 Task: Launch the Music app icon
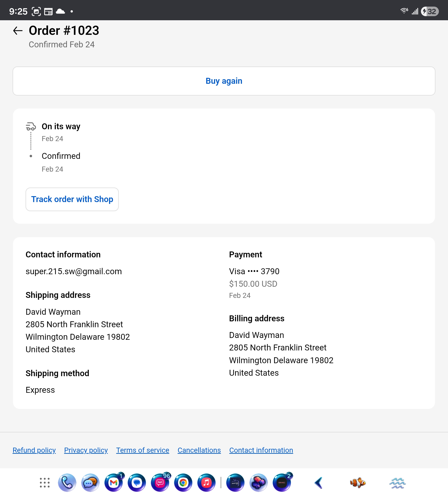pyautogui.click(x=206, y=483)
